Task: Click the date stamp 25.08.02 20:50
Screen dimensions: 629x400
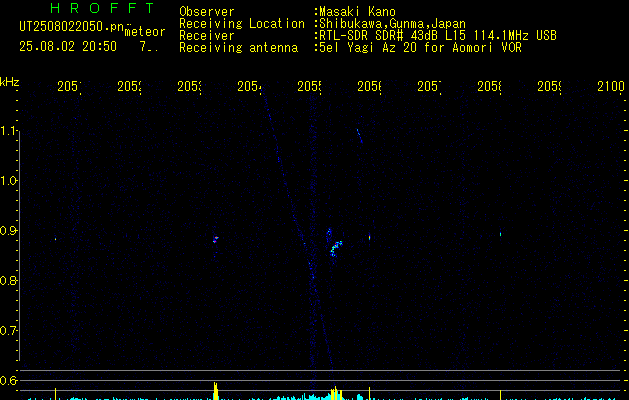Action: tap(68, 46)
